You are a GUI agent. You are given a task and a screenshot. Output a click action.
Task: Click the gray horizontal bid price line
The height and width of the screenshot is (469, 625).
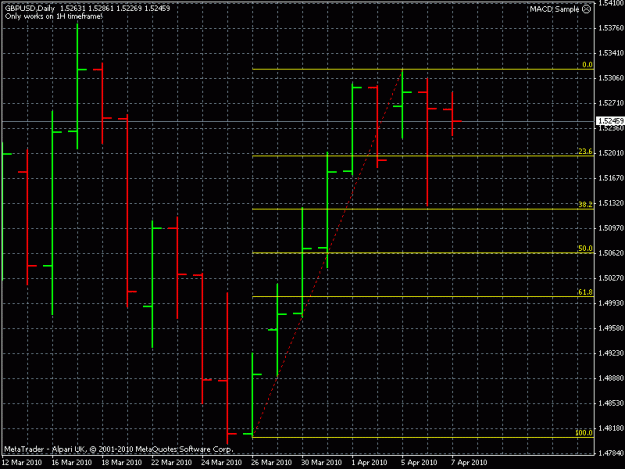[297, 121]
